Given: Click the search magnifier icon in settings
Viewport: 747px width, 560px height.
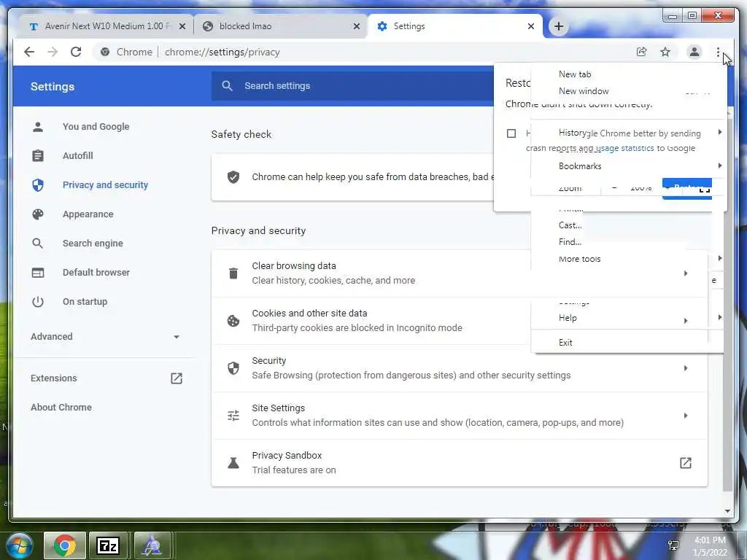Looking at the screenshot, I should tap(228, 86).
